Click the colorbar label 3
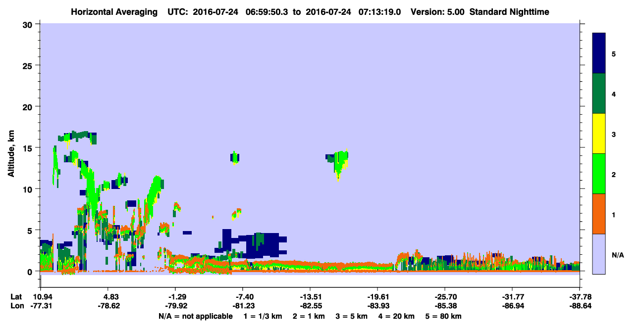The width and height of the screenshot is (644, 330). coord(614,134)
